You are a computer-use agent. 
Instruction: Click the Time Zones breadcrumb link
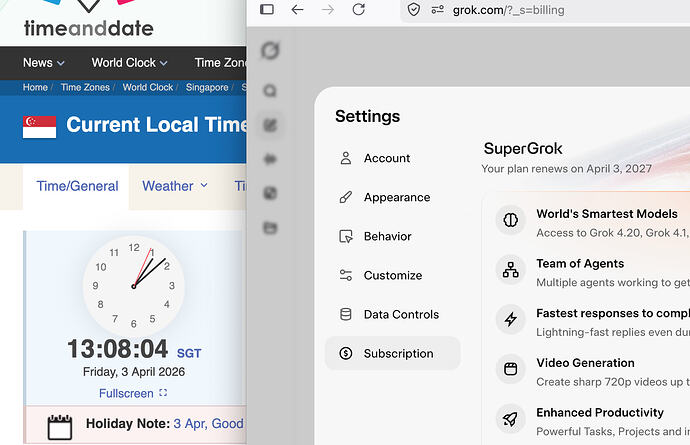click(x=85, y=87)
